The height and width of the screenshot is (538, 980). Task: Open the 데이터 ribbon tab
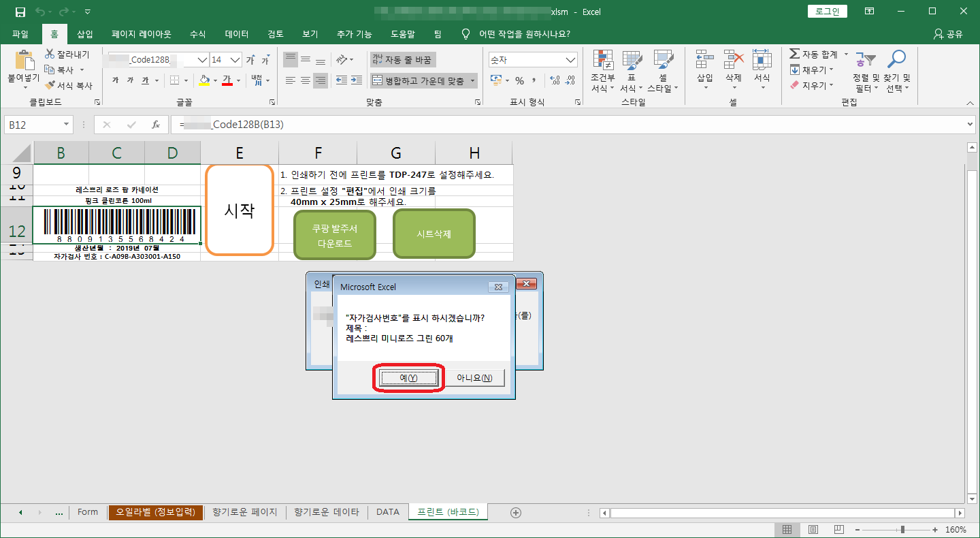236,34
